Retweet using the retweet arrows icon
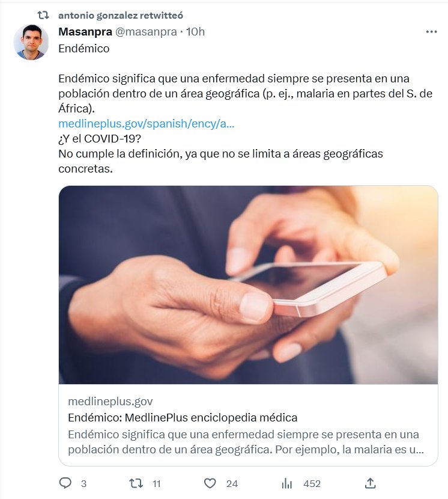The image size is (448, 499). pos(136,483)
